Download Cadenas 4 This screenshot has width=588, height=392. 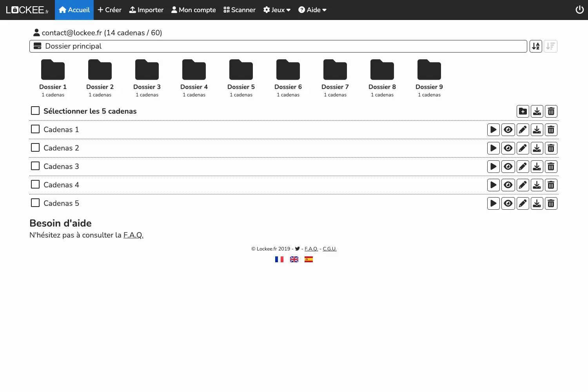pyautogui.click(x=537, y=185)
